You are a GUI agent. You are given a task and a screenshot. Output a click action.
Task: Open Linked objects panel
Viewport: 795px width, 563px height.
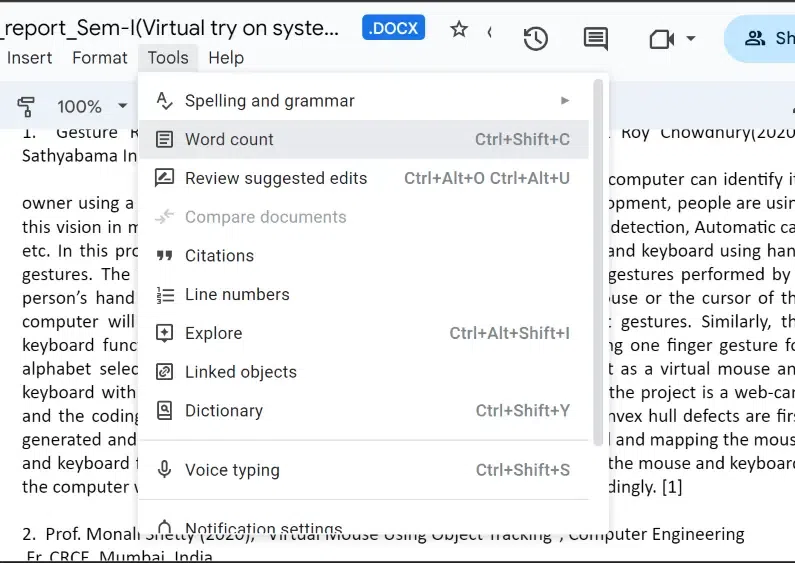[241, 372]
